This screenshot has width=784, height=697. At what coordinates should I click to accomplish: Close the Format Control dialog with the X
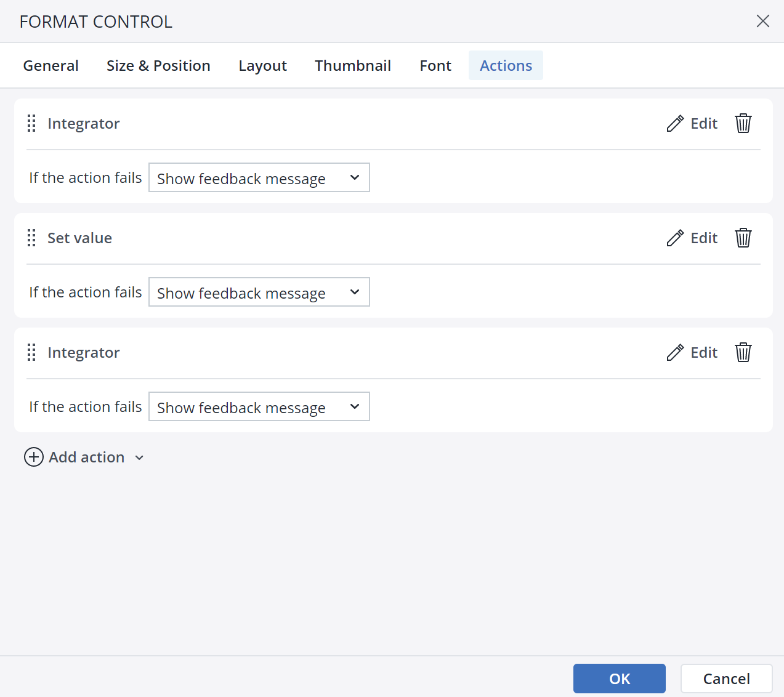coord(763,21)
